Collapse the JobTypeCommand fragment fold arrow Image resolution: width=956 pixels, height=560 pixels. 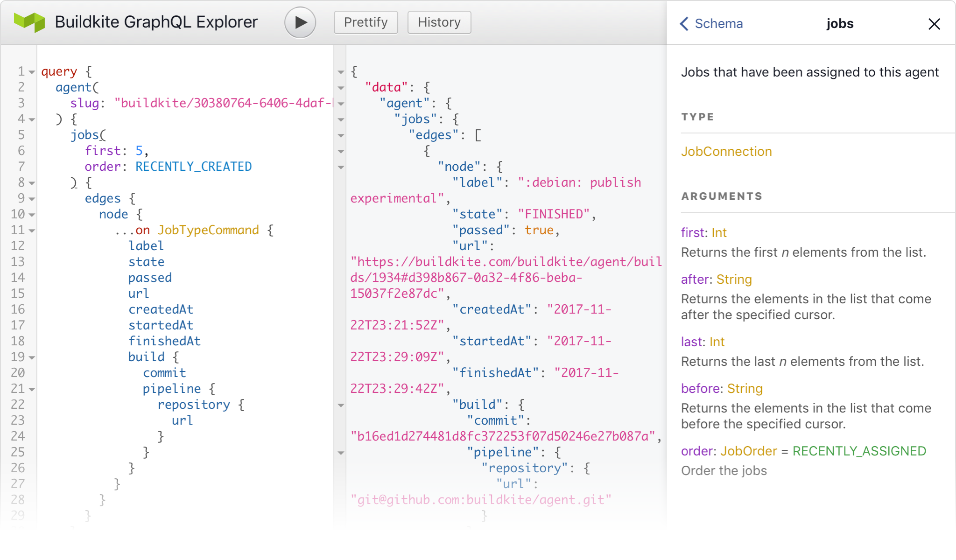point(31,231)
